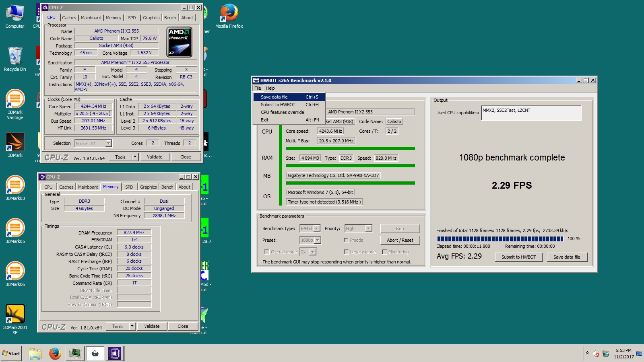
Task: Launch the 3DMark03 shortcut
Action: [x=15, y=188]
